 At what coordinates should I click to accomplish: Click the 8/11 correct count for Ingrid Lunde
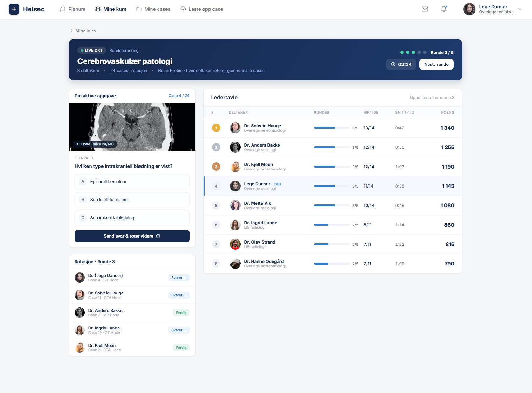[x=367, y=225]
